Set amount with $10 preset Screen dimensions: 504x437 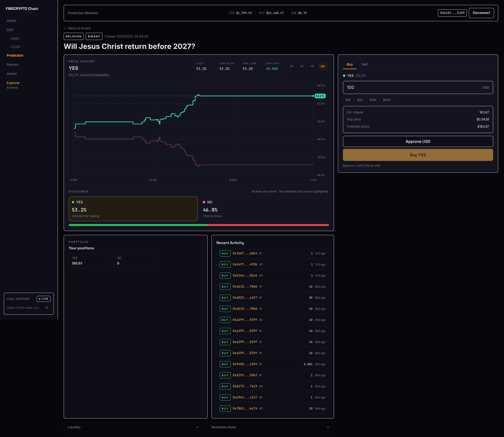(x=348, y=100)
